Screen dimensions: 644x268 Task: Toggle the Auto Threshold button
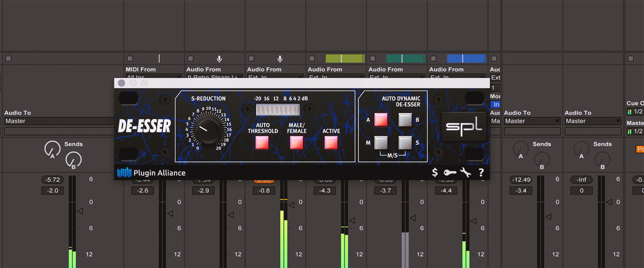tap(262, 143)
